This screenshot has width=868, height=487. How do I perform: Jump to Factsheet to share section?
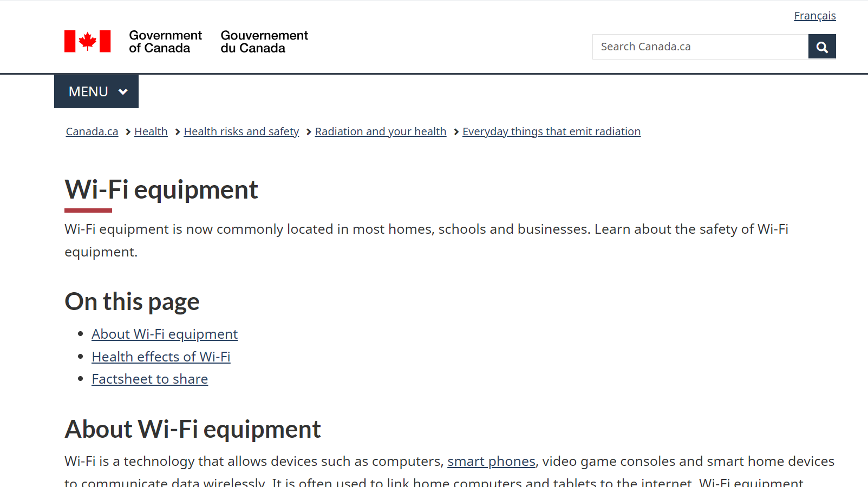point(149,379)
